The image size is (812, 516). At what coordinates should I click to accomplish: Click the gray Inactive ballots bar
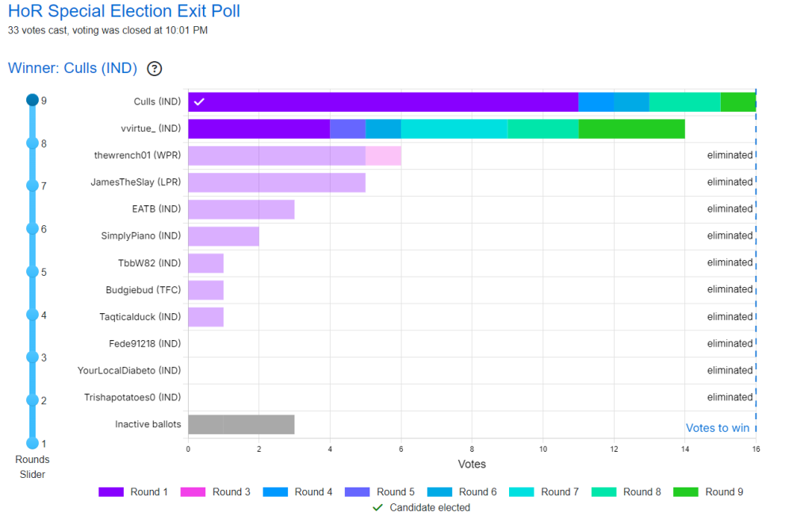click(241, 424)
